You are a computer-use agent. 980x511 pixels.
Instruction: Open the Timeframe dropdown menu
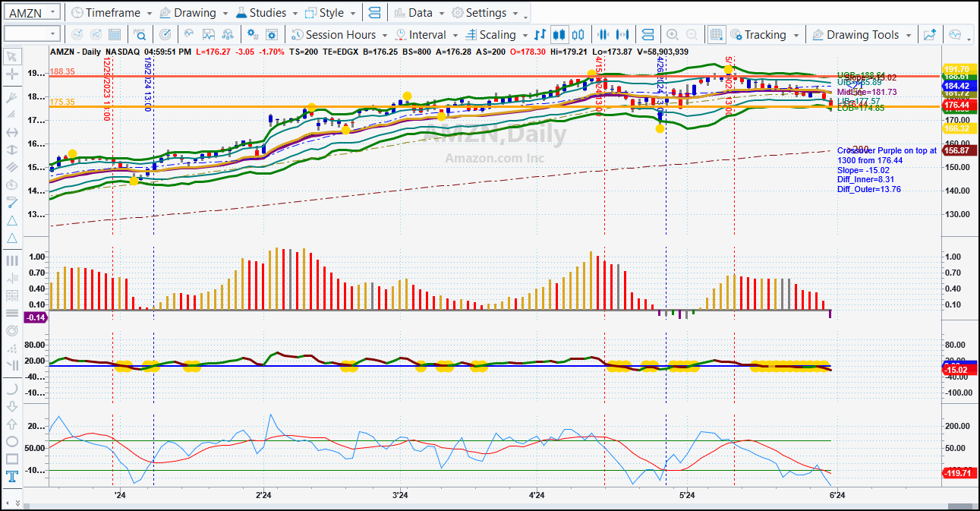point(111,13)
